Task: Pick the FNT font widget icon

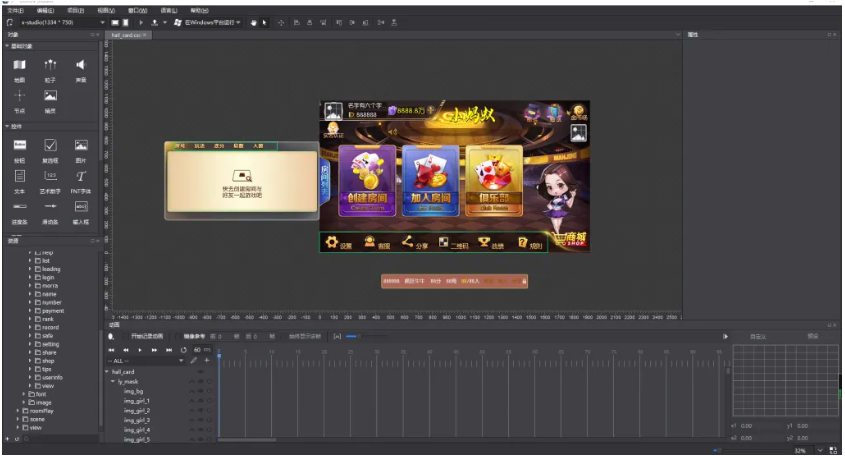Action: (x=81, y=176)
